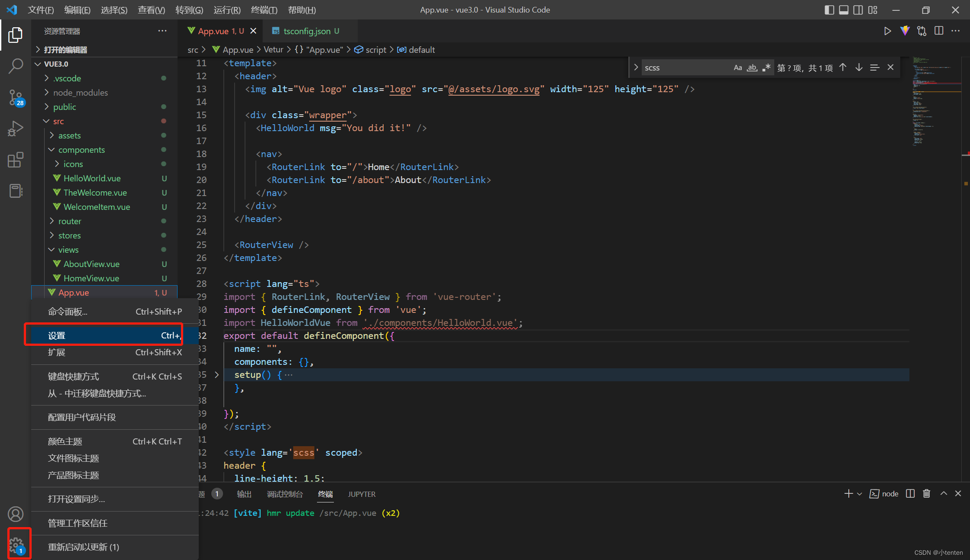Collapse the src folder

[47, 121]
